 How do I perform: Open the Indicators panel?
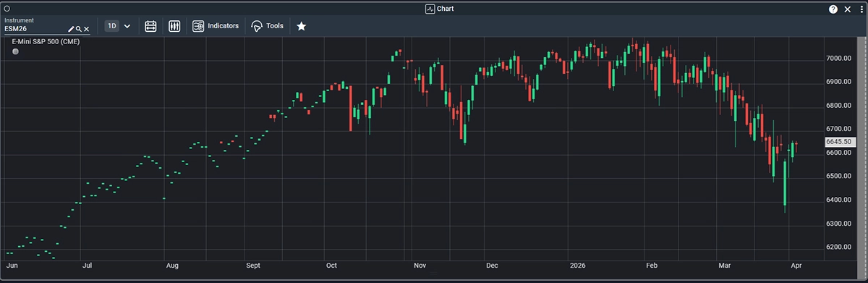coord(216,26)
